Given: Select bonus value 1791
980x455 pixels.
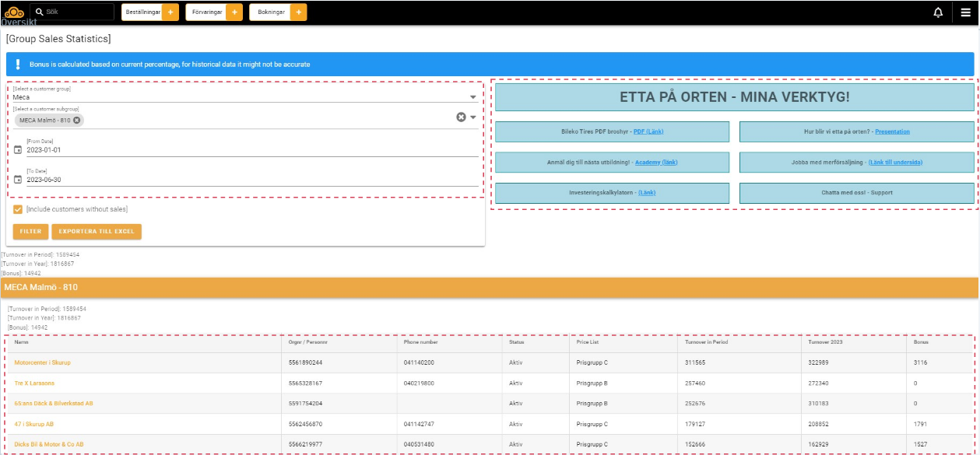Looking at the screenshot, I should 921,424.
